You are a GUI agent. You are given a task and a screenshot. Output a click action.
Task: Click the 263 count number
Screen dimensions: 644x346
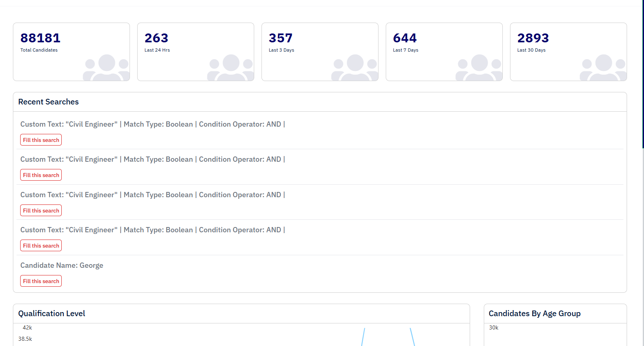click(156, 38)
